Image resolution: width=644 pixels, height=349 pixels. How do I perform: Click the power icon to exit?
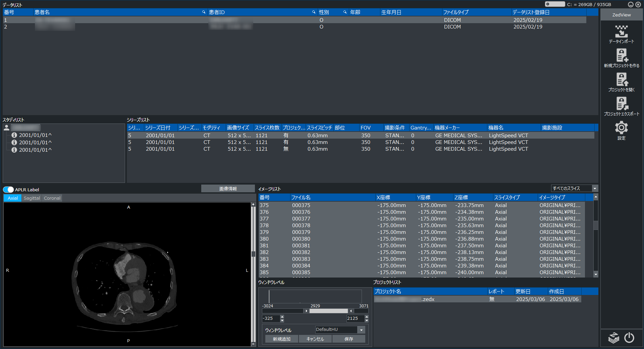(x=629, y=338)
